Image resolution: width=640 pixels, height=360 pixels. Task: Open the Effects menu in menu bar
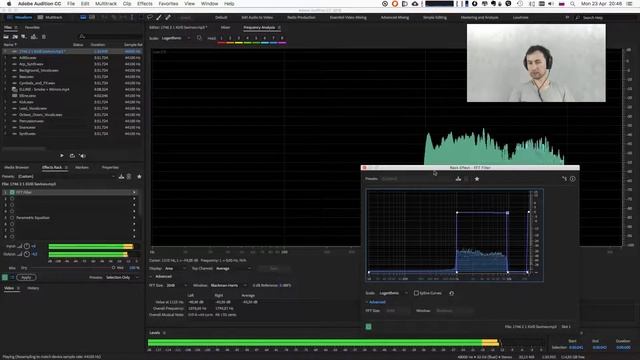(x=144, y=4)
